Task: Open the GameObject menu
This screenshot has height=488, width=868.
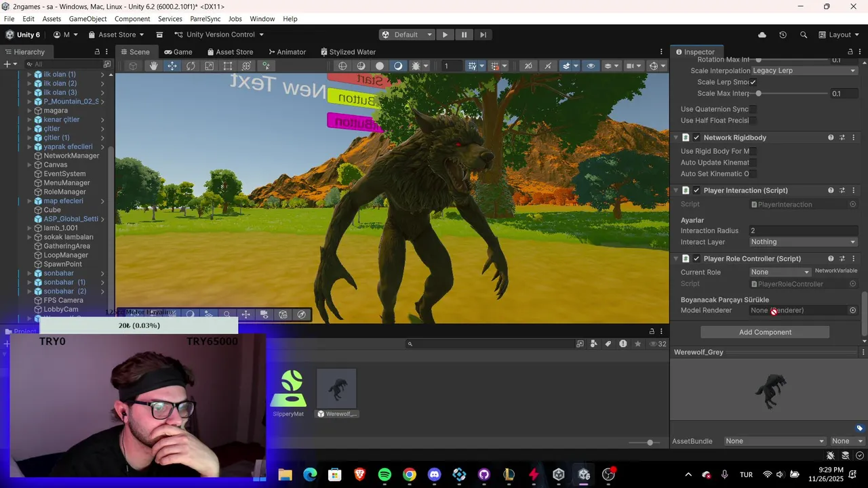Action: click(87, 19)
